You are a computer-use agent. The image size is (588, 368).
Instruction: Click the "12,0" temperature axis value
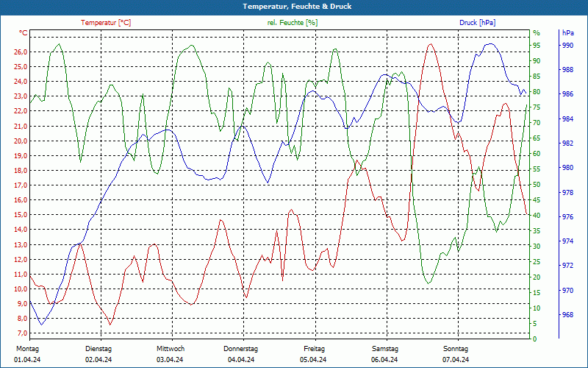[x=21, y=259]
